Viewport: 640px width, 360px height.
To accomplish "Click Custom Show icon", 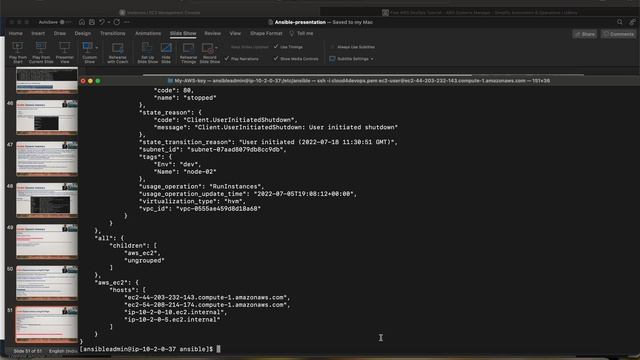I will click(x=87, y=47).
